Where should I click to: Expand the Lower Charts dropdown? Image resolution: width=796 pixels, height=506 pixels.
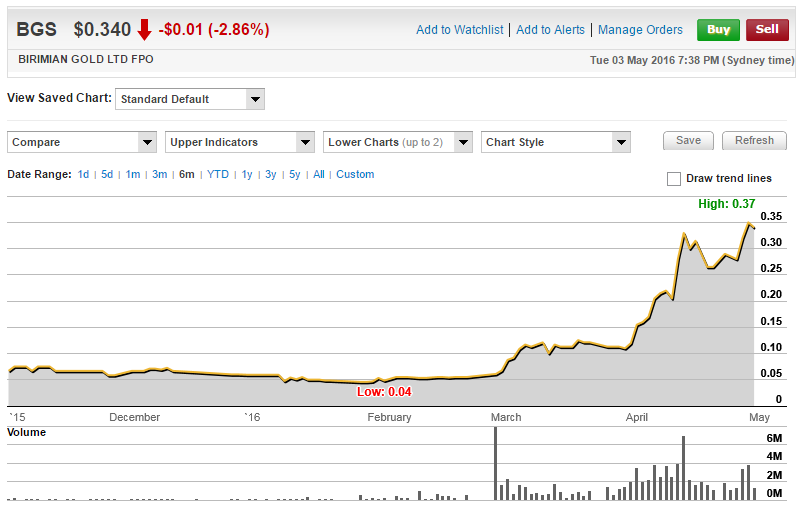point(398,142)
